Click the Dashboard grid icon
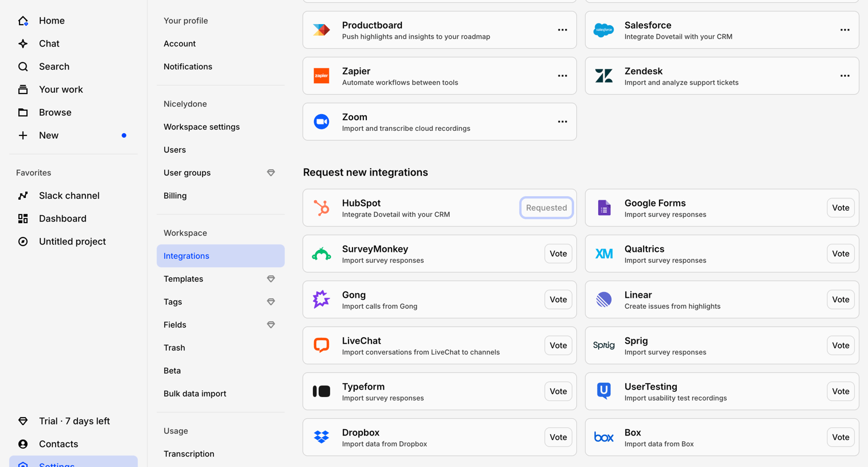Viewport: 868px width, 467px height. pyautogui.click(x=23, y=219)
